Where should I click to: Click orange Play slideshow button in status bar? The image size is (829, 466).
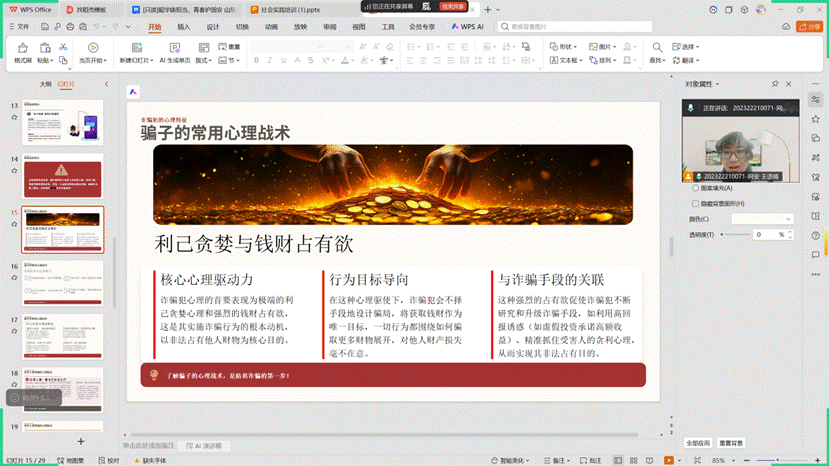tap(669, 461)
